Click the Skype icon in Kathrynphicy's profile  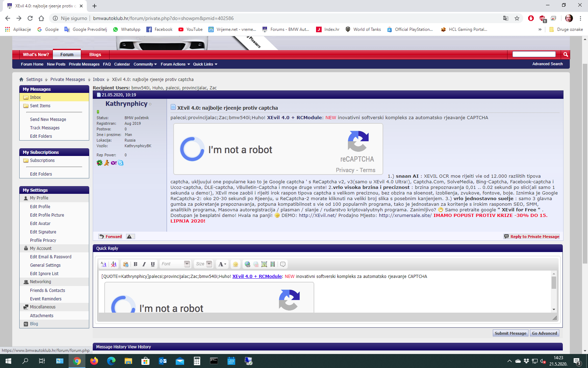click(121, 163)
